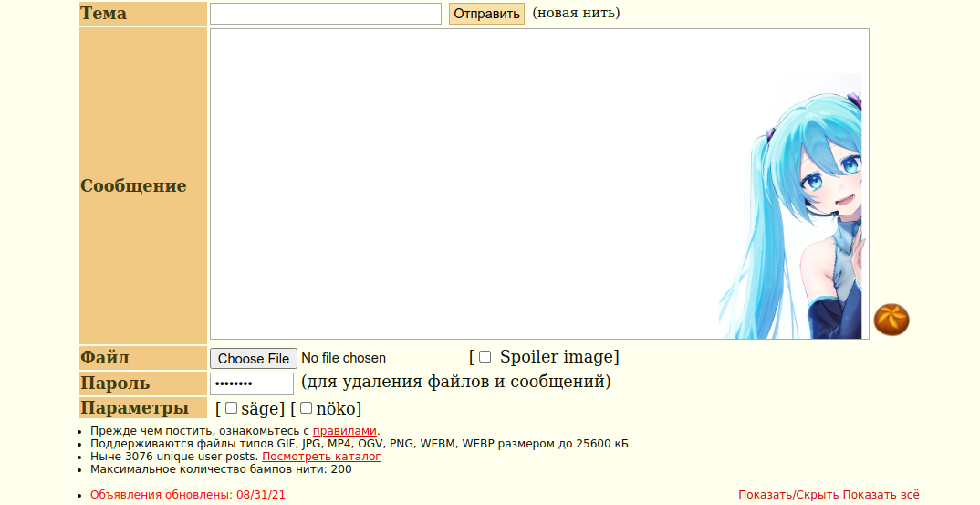
Task: Click the 'No file chosen' text
Action: (343, 358)
